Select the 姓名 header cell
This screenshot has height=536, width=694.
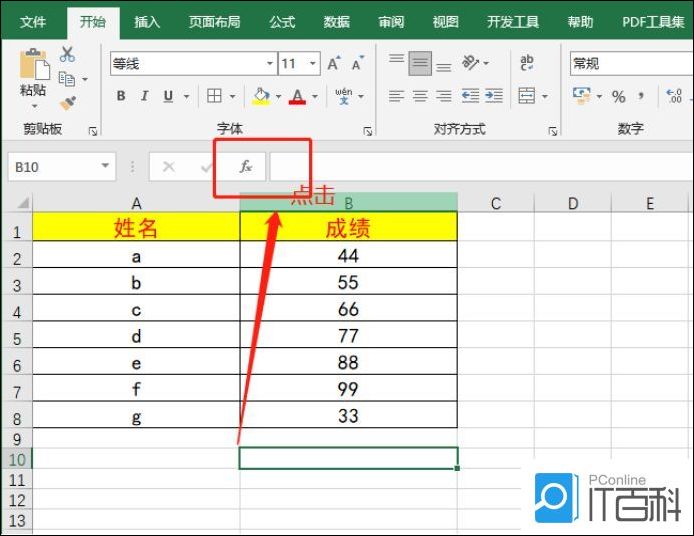coord(136,228)
